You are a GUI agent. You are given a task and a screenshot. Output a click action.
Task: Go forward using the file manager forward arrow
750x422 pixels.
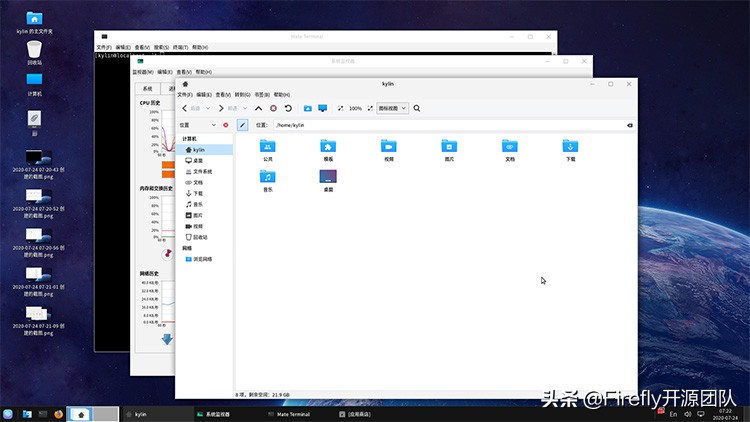click(221, 109)
